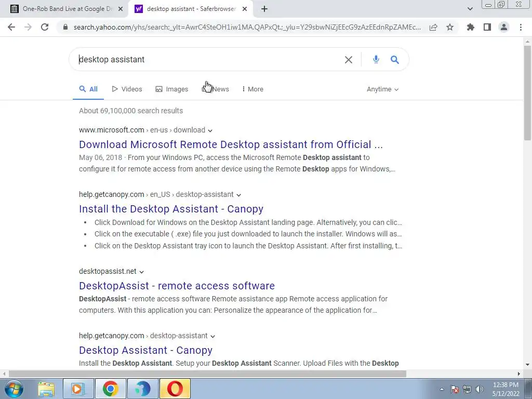
Task: Click the About 69,100,000 search results text
Action: (131, 111)
